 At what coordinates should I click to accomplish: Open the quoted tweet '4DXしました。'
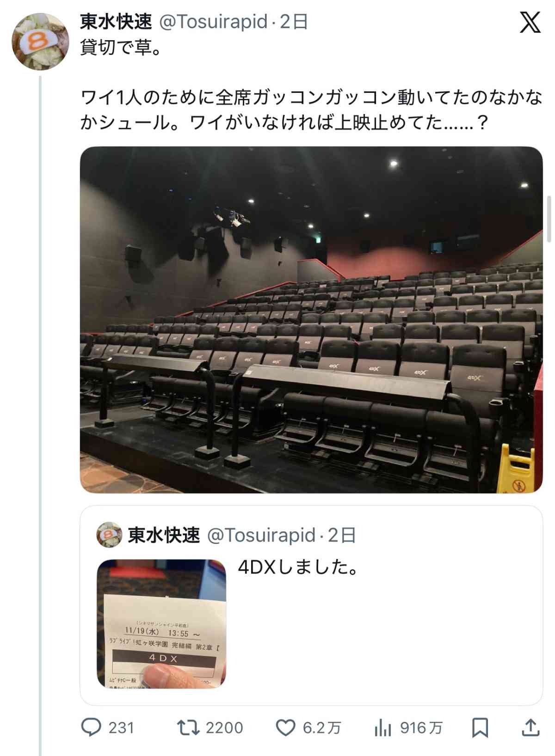click(x=311, y=605)
